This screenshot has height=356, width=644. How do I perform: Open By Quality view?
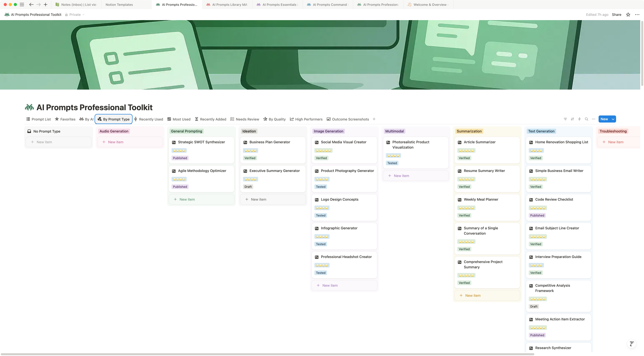tap(274, 119)
